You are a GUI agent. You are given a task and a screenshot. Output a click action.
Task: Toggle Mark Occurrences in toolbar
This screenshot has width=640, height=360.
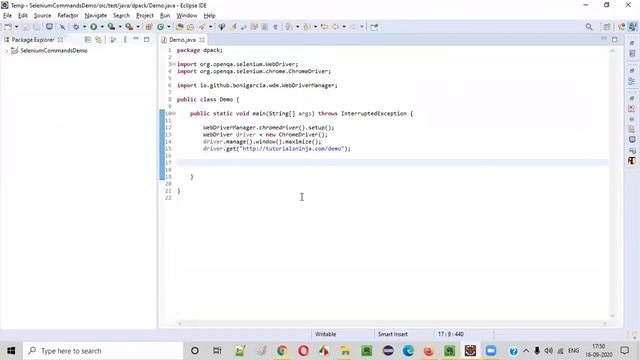[233, 27]
